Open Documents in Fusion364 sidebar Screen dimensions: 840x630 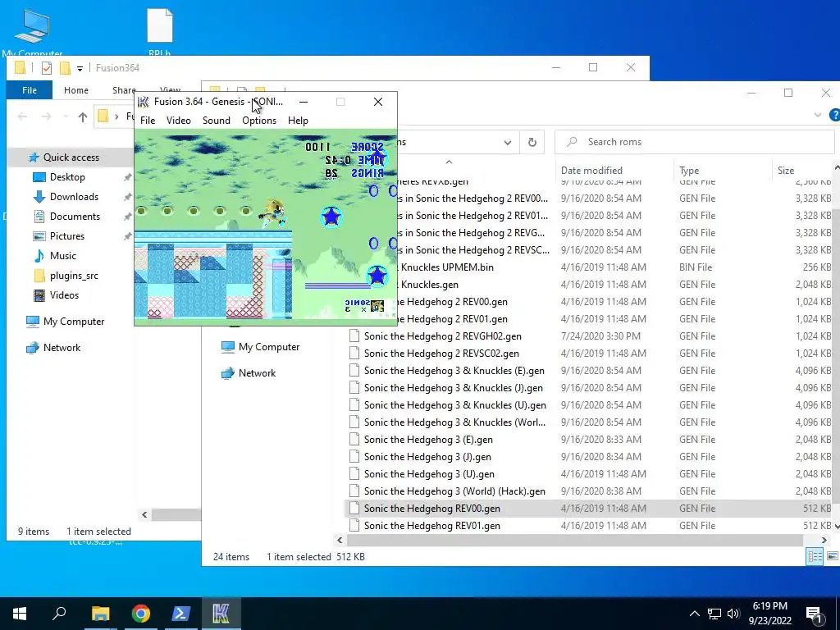[75, 217]
